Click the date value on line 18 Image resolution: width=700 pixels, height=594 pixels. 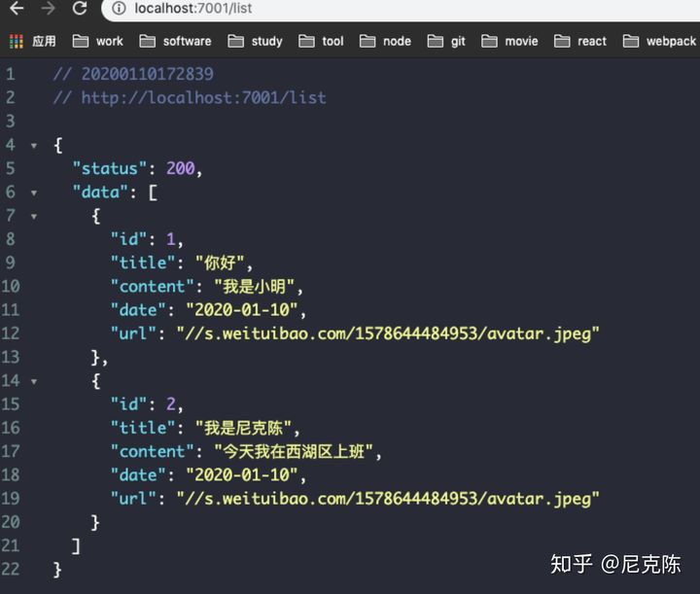[242, 474]
